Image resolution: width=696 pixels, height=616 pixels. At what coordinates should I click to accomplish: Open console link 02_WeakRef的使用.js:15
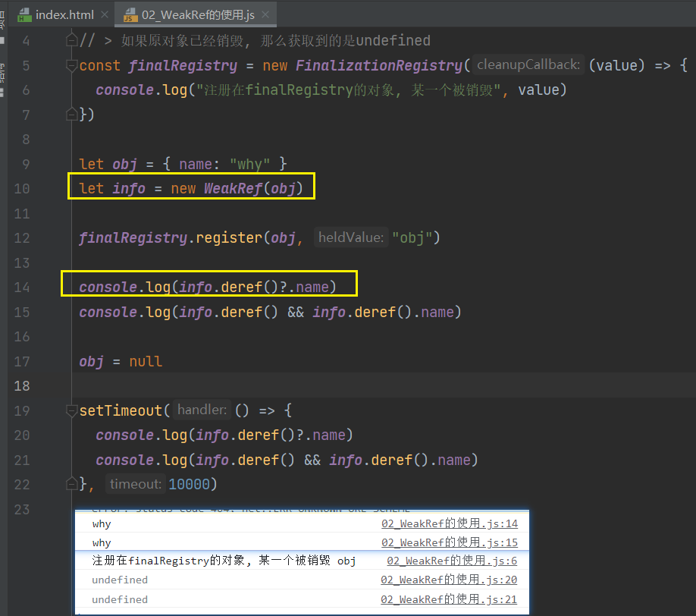tap(449, 542)
